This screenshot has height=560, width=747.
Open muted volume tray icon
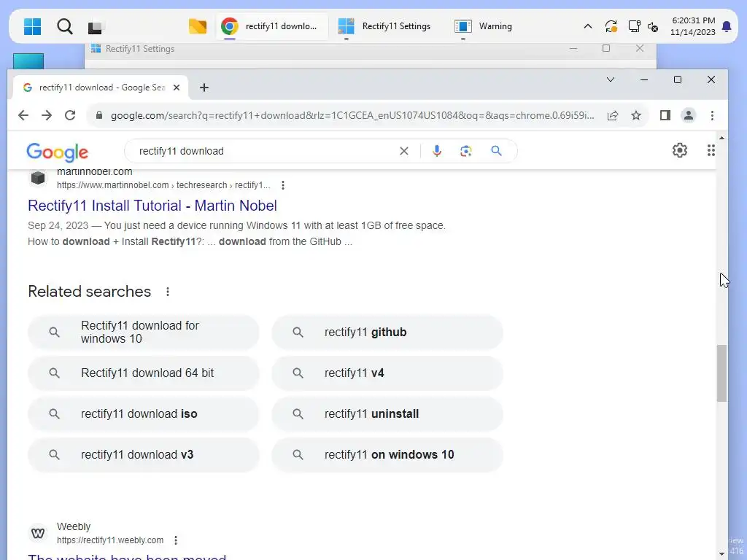[x=653, y=27]
